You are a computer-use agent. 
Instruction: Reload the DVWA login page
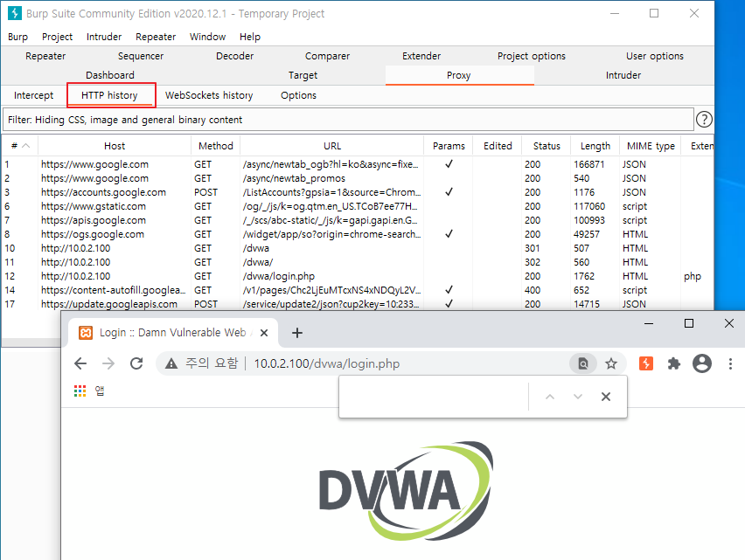136,363
